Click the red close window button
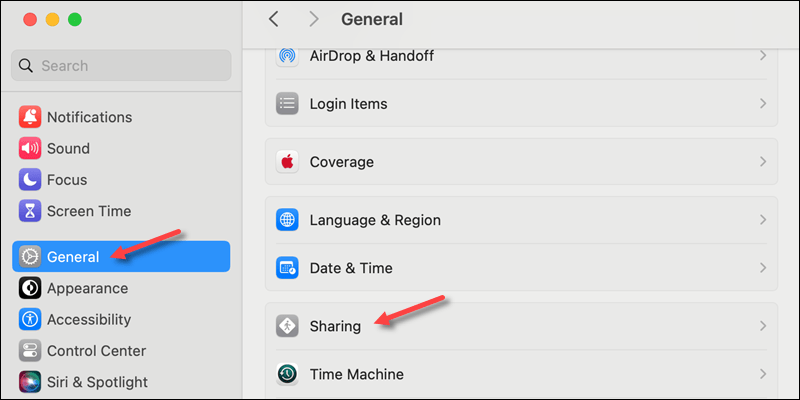 [x=30, y=20]
